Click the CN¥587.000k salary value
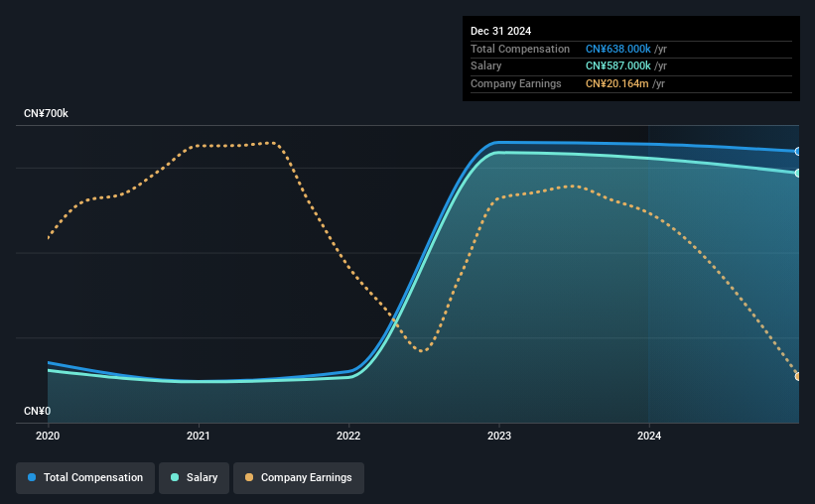This screenshot has height=504, width=815. pos(618,66)
